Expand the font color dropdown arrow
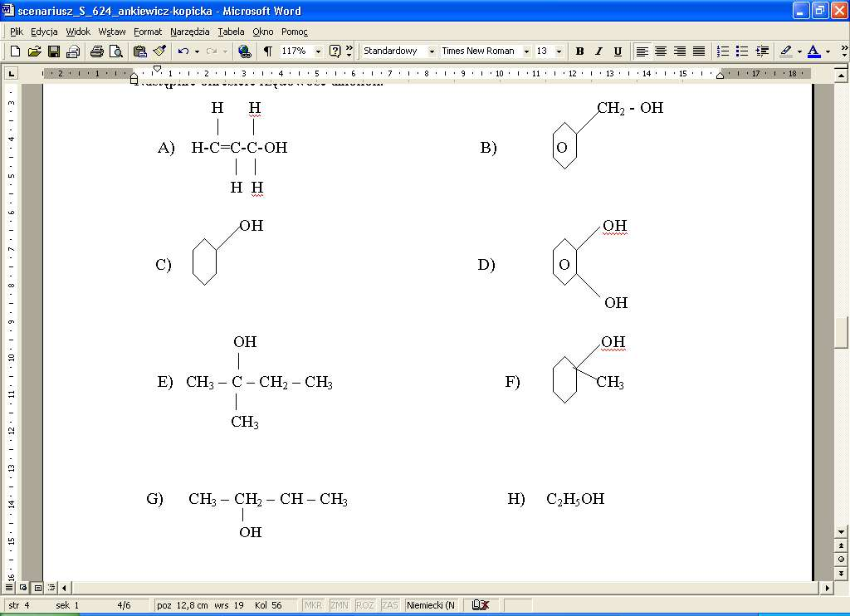850x616 pixels. click(828, 51)
